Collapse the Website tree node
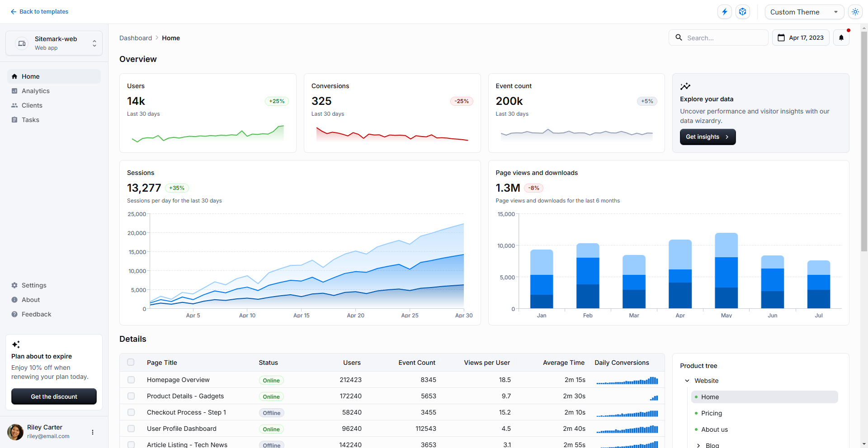The width and height of the screenshot is (868, 448). [x=687, y=381]
